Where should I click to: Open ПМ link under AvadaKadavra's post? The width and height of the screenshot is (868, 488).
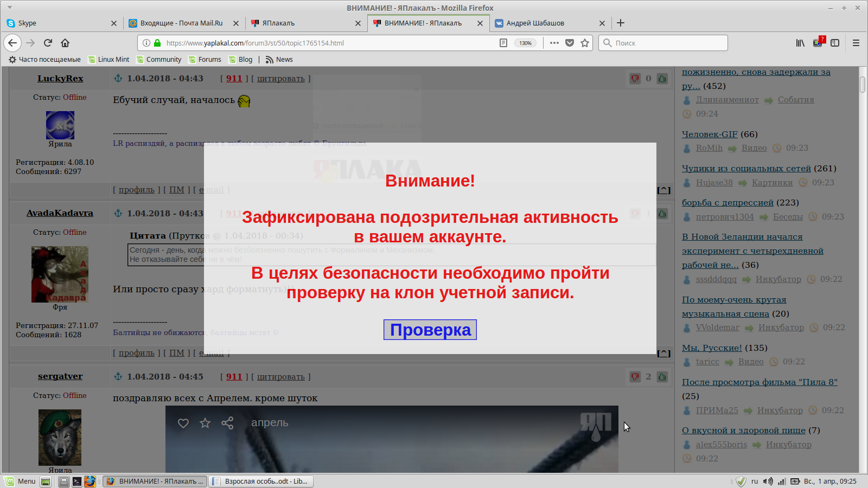pyautogui.click(x=177, y=353)
